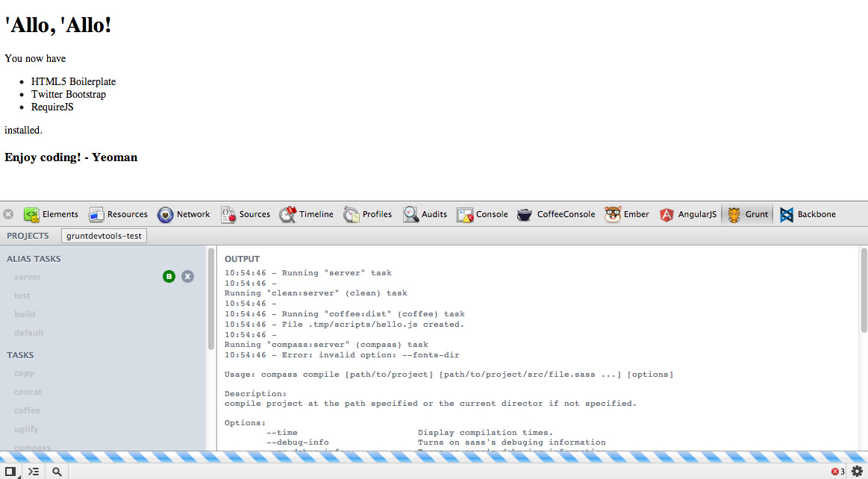Open the Audits panel
This screenshot has width=868, height=479.
coord(425,214)
